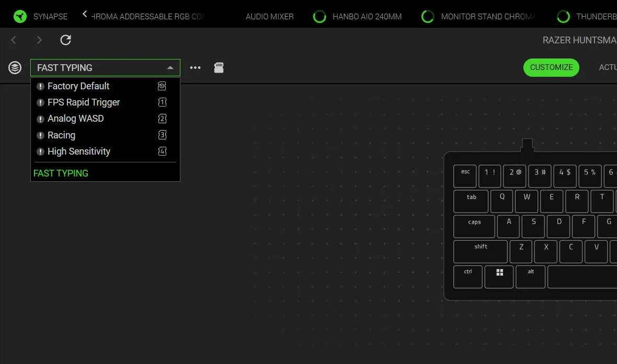Screen dimensions: 617x364
Task: Click the Razer Synapse logo icon
Action: (x=20, y=17)
